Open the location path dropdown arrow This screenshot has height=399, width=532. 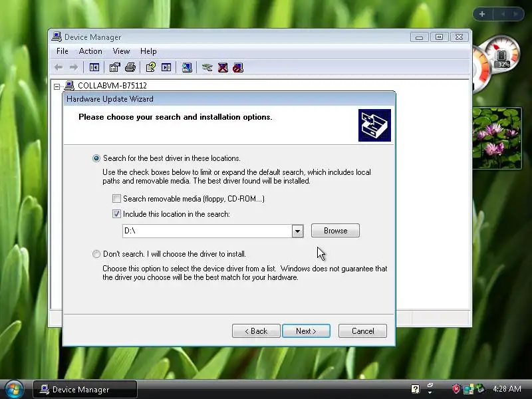(297, 231)
